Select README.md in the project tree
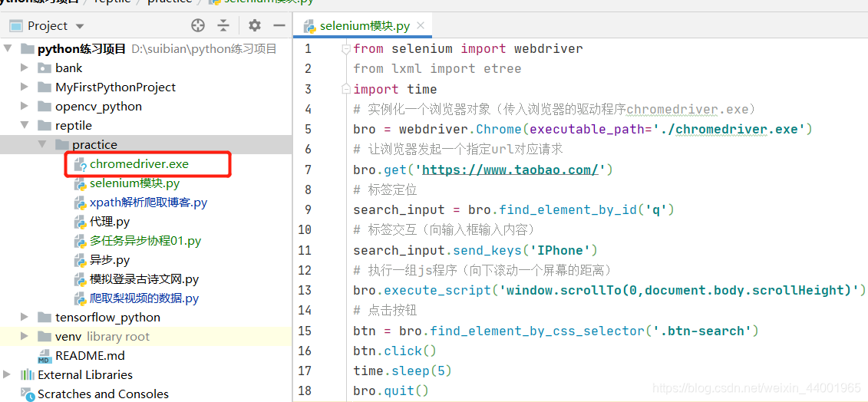Image resolution: width=868 pixels, height=402 pixels. [x=90, y=355]
